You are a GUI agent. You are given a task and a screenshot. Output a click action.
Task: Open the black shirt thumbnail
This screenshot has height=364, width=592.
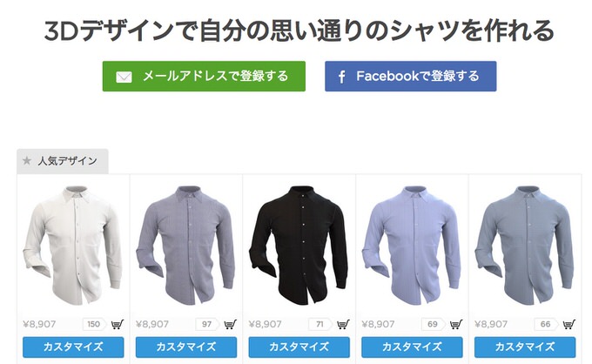299,245
